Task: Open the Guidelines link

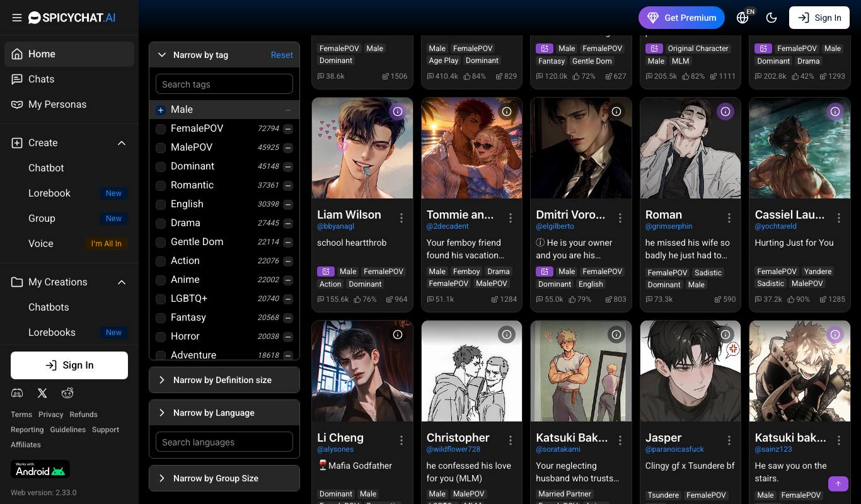Action: pos(67,430)
